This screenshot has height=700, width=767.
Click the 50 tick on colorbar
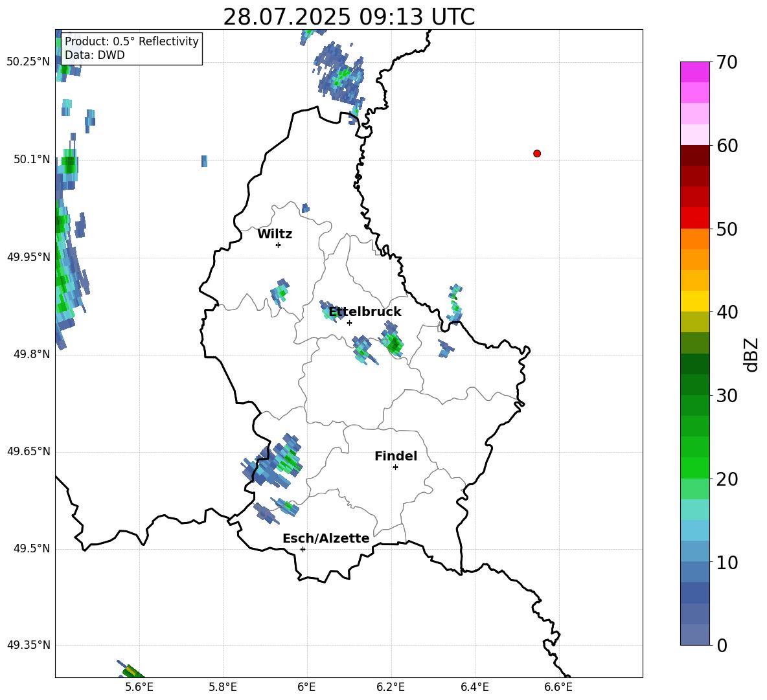(727, 229)
